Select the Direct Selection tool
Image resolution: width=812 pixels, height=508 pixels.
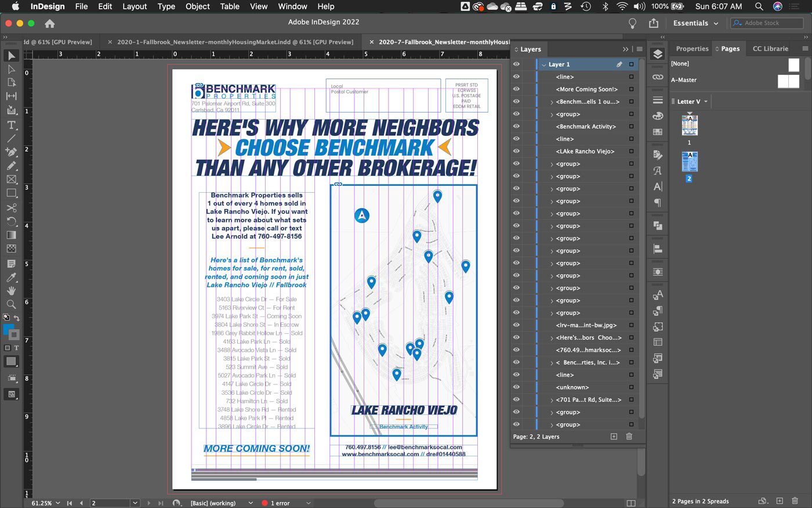(x=11, y=70)
